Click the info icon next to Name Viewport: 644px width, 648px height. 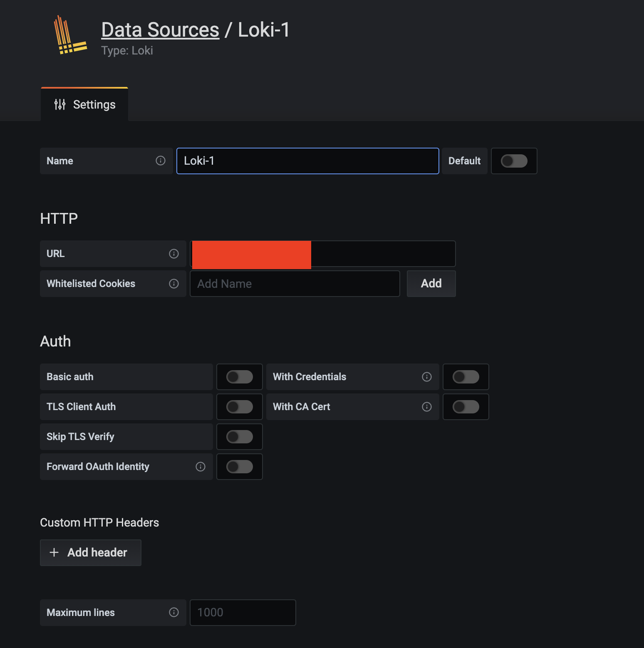[161, 161]
